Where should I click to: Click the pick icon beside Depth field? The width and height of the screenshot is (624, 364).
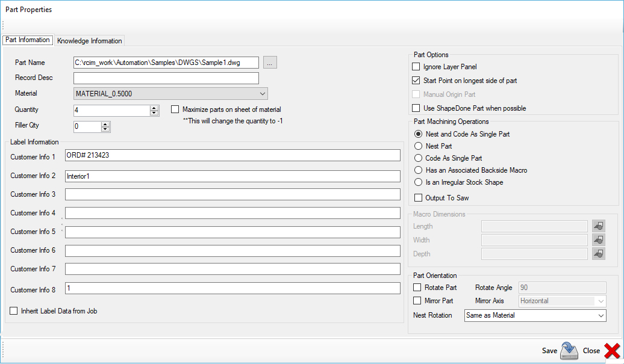click(x=598, y=254)
